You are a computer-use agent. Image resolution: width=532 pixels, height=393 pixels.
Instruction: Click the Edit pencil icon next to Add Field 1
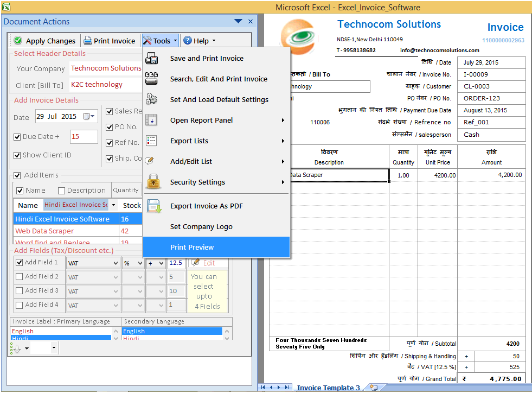[196, 263]
